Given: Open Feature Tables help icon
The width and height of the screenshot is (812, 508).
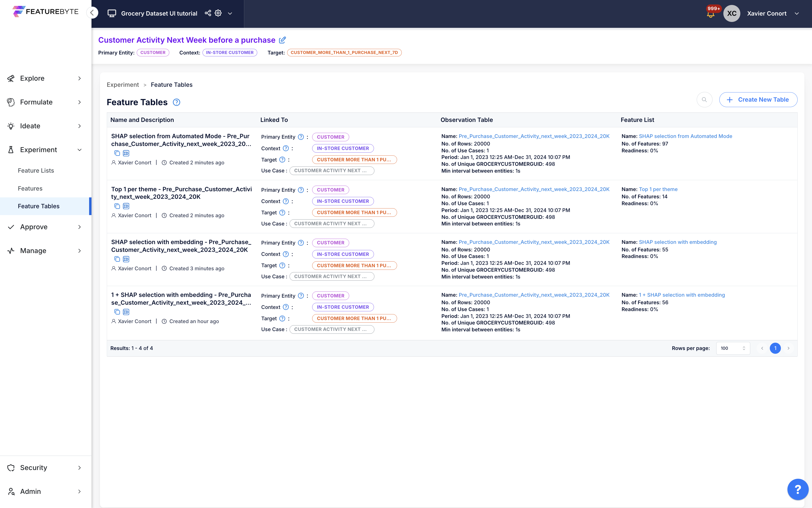Looking at the screenshot, I should point(176,102).
